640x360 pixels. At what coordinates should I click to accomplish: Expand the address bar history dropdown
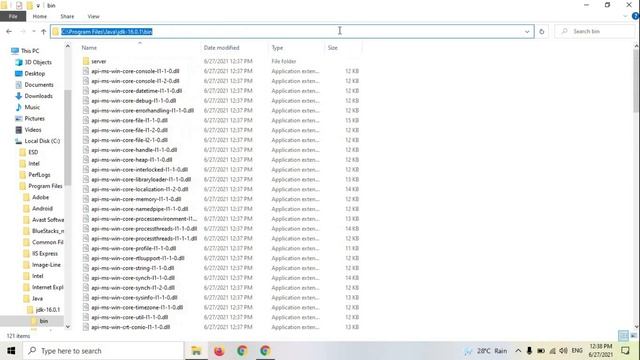(x=527, y=31)
